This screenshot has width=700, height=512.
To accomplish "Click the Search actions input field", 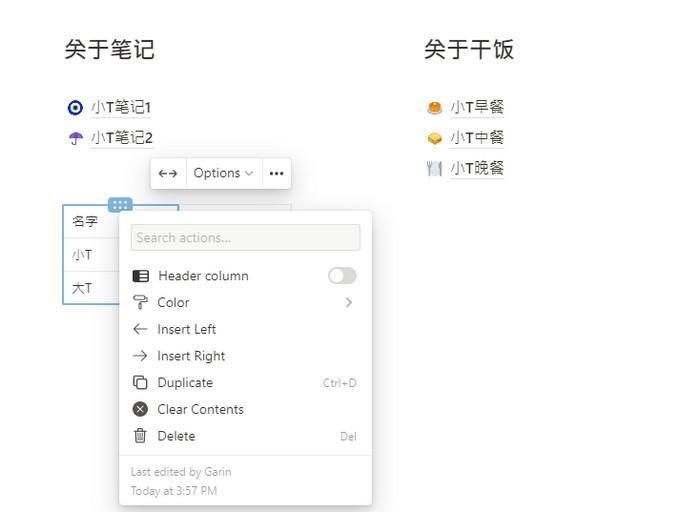I will [x=245, y=237].
